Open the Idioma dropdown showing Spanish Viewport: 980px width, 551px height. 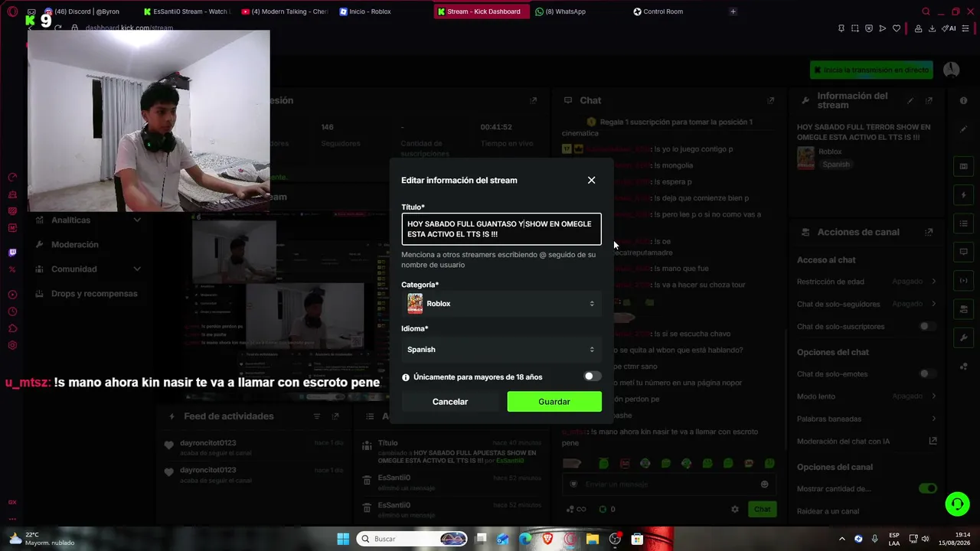pos(501,350)
